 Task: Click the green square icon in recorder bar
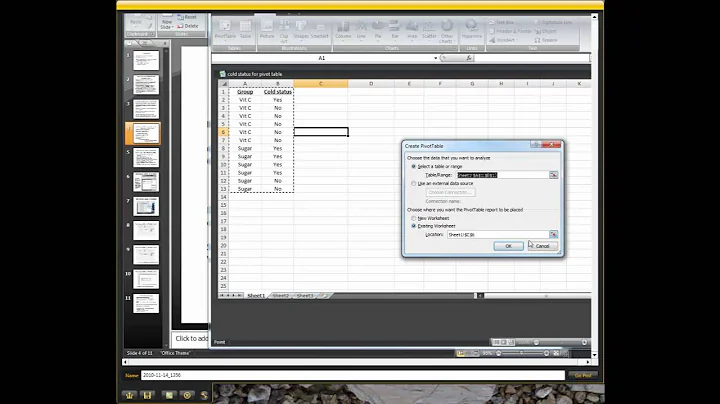click(x=169, y=395)
